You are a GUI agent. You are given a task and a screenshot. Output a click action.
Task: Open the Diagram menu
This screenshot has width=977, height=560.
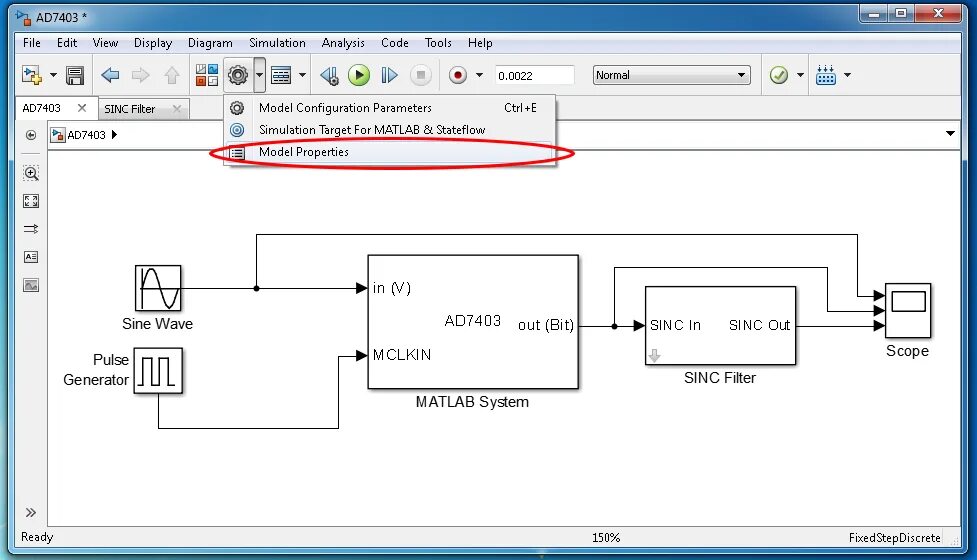pyautogui.click(x=210, y=43)
